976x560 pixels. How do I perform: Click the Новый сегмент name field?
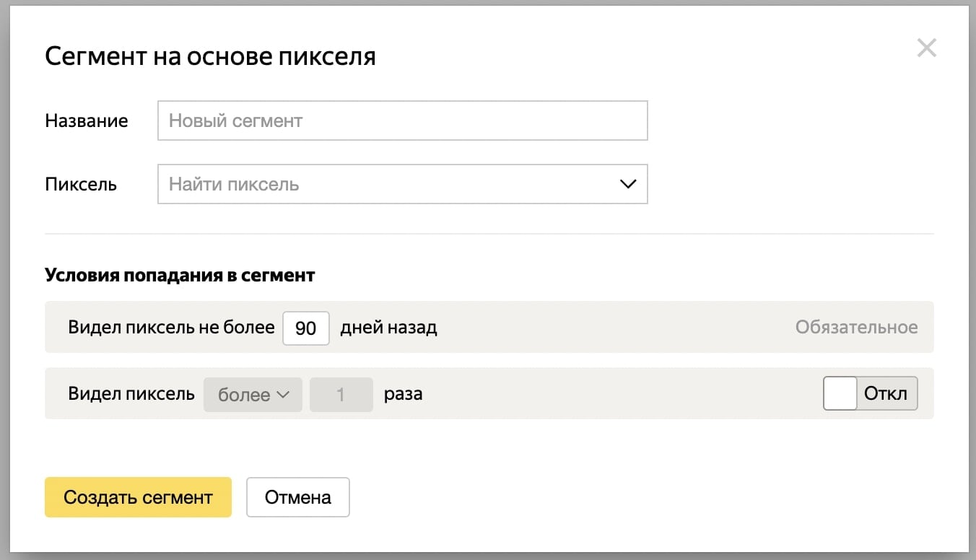point(402,121)
